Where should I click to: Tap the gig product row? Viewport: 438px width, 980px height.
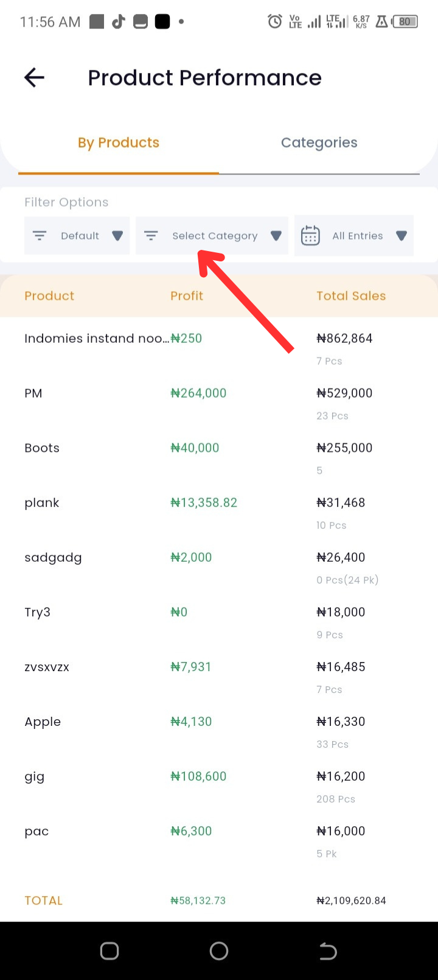219,785
